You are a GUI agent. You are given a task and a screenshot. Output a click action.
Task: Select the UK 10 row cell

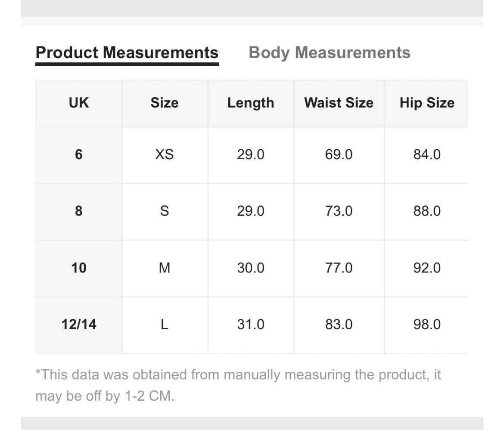point(79,268)
